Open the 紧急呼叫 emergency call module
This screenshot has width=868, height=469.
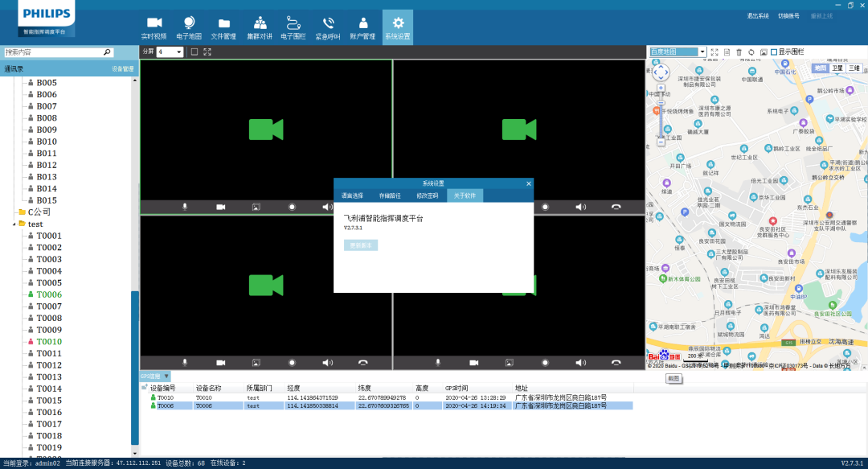pos(328,27)
